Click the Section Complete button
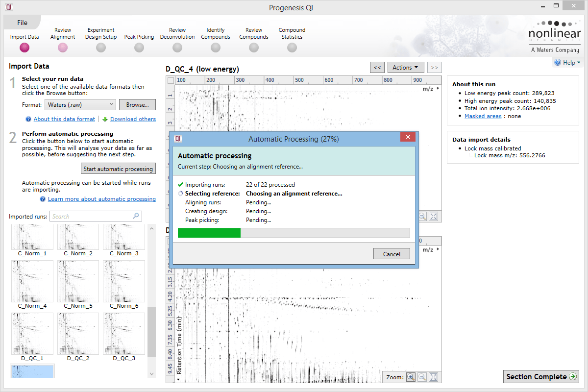 [541, 376]
